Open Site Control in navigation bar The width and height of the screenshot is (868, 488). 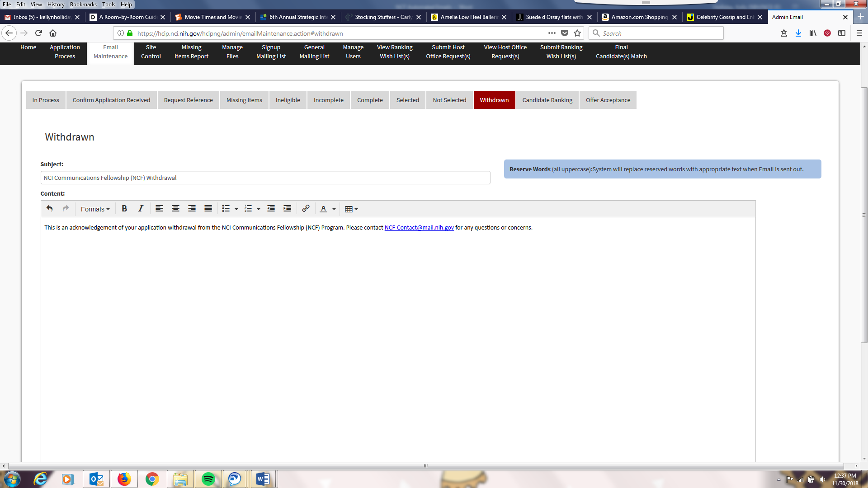151,52
